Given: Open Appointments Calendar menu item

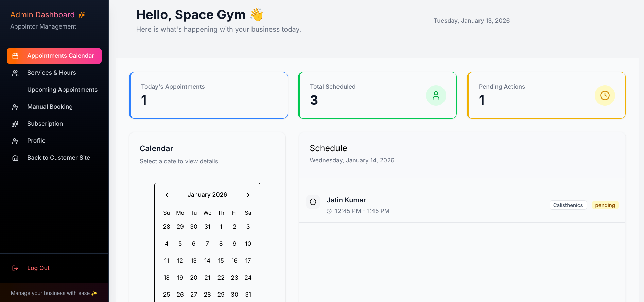Looking at the screenshot, I should 54,56.
